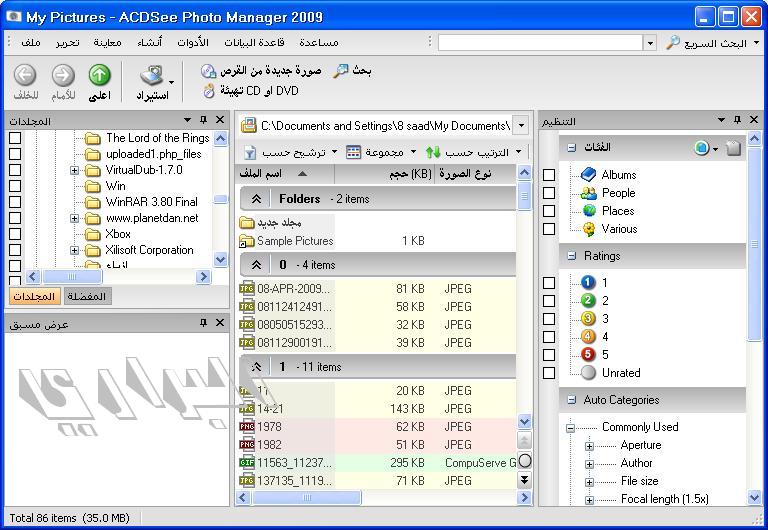
Task: Tick the rating 3 checkbox
Action: 549,319
